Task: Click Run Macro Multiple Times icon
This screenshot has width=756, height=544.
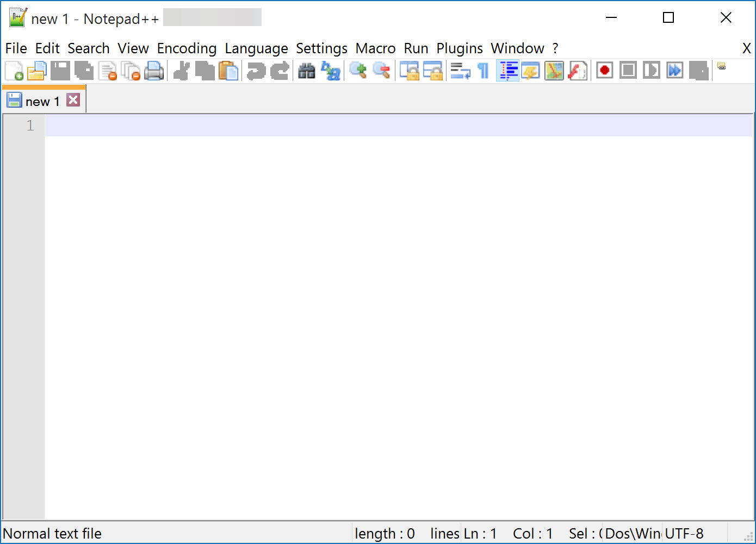Action: tap(675, 71)
